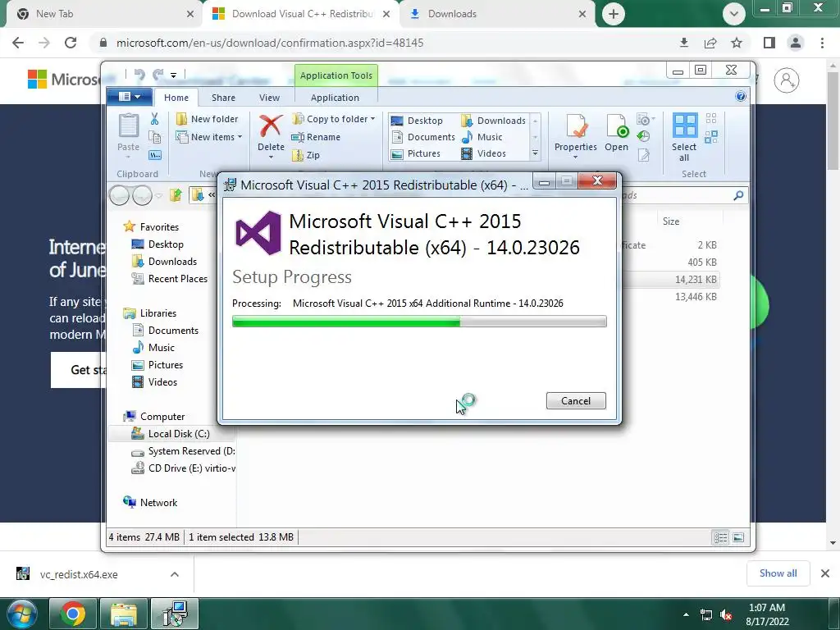Expand the locations gallery More arrow

coord(535,153)
